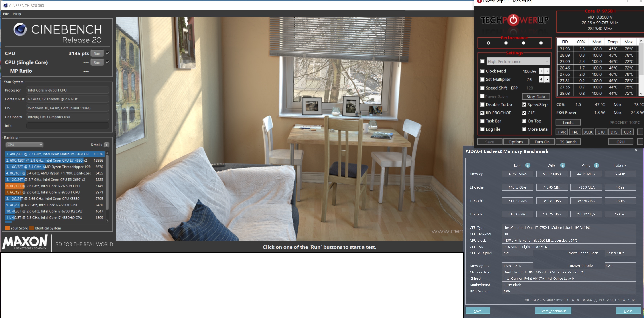The image size is (644, 318).
Task: Click the Write info icon in AIDA64
Action: pos(563,165)
